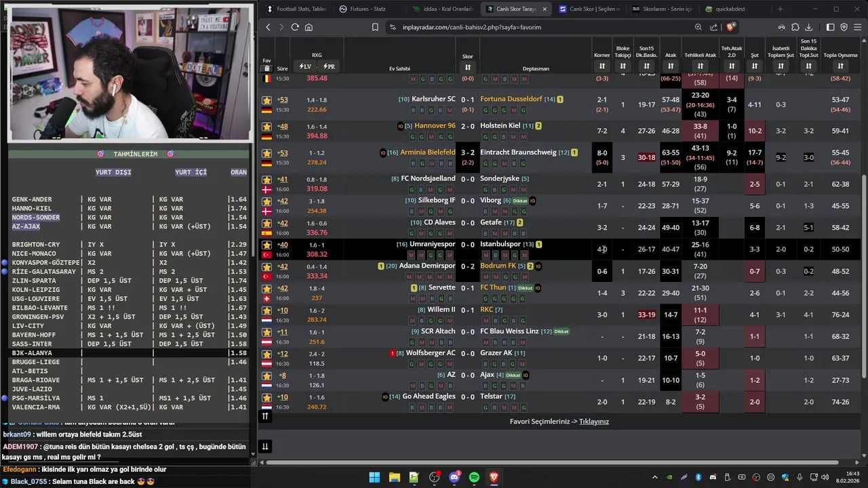
Task: Open the Eintracht Braunschweig team link
Action: point(518,152)
